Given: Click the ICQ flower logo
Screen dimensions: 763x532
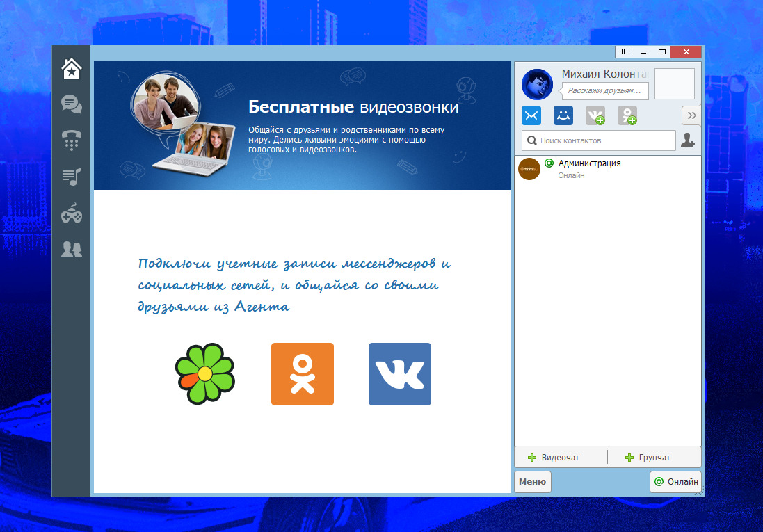Looking at the screenshot, I should click(x=205, y=374).
